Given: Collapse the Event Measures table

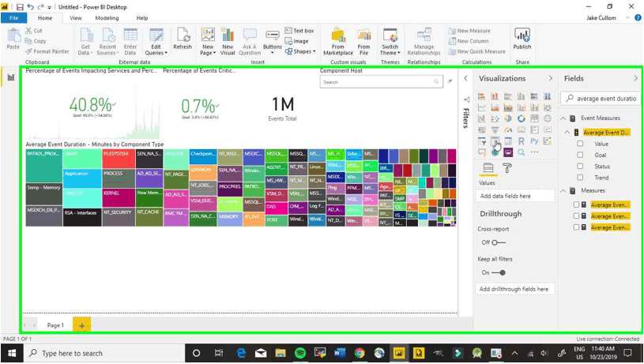Looking at the screenshot, I should tap(563, 118).
